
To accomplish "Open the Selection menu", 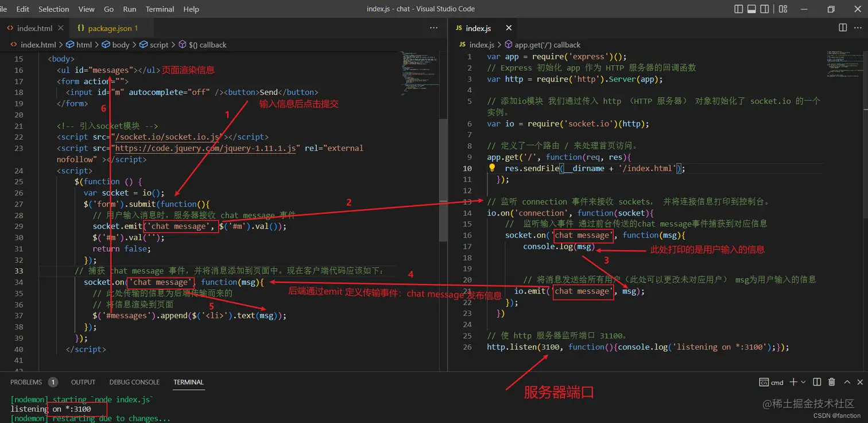I will pos(53,9).
